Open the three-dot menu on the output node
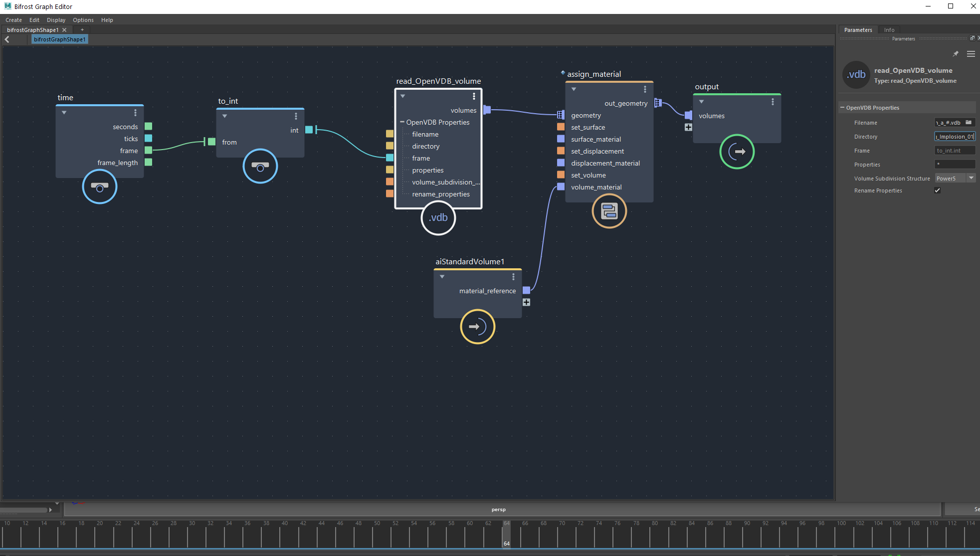Screen dimensions: 980x556 (x=773, y=101)
